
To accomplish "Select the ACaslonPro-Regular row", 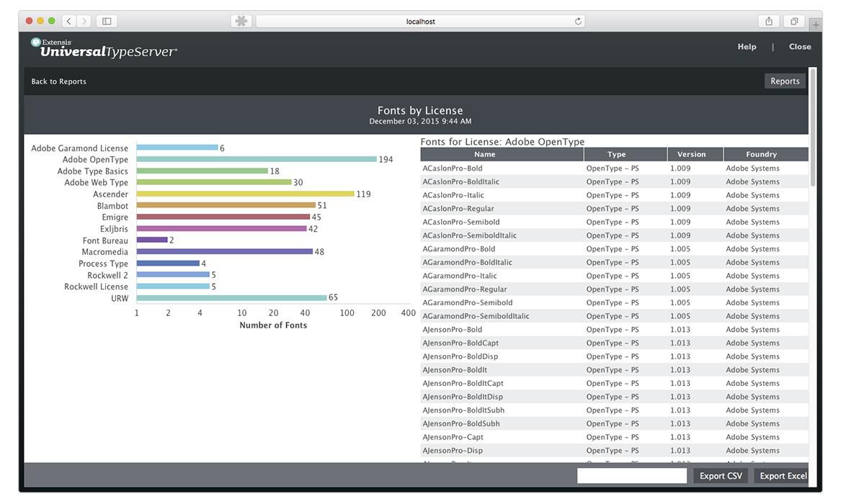I will 614,208.
